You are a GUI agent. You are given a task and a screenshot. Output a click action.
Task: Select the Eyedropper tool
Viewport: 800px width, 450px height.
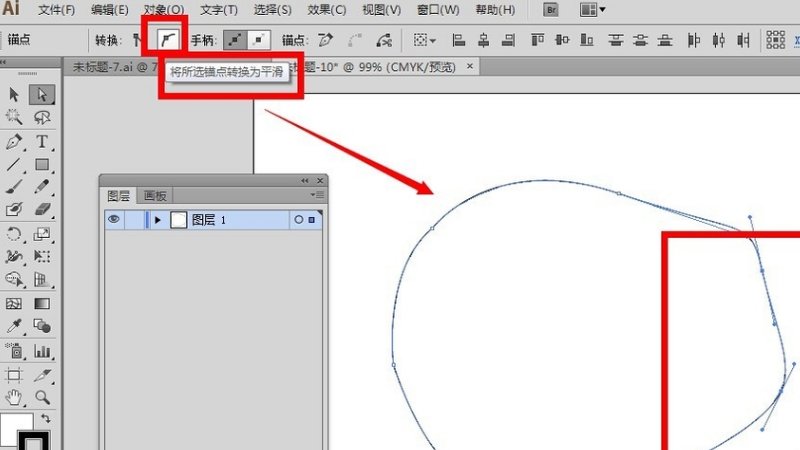[x=14, y=326]
